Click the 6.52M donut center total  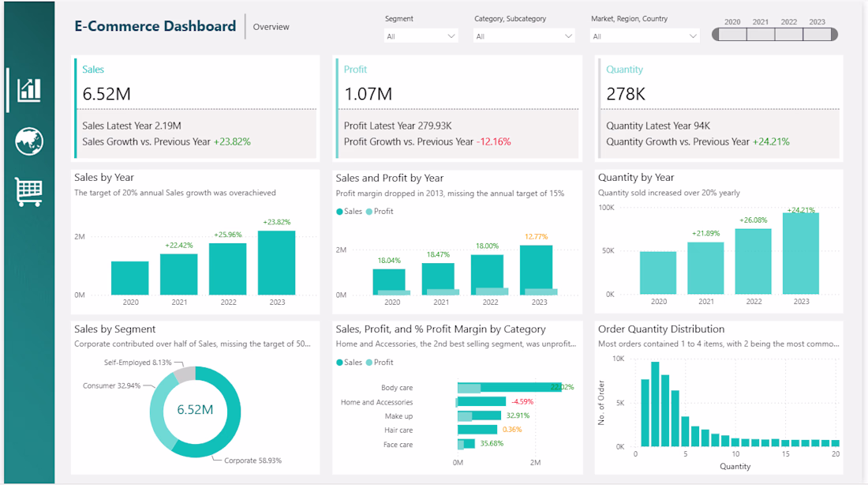click(x=195, y=410)
